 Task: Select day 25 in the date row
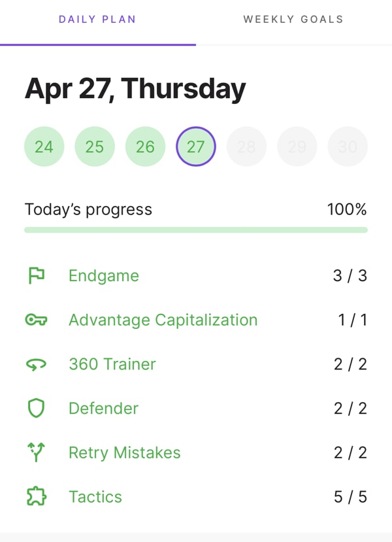point(95,146)
